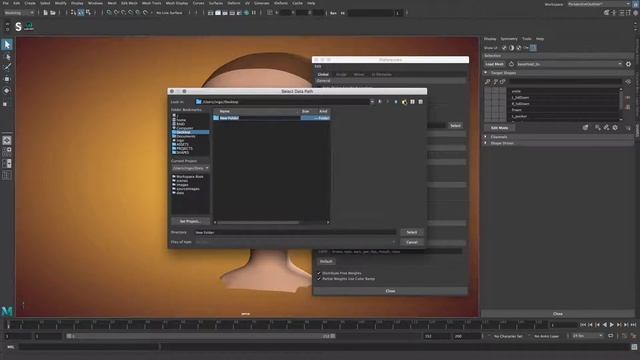Click go to end of playback range
640x360 pixels.
(633, 324)
